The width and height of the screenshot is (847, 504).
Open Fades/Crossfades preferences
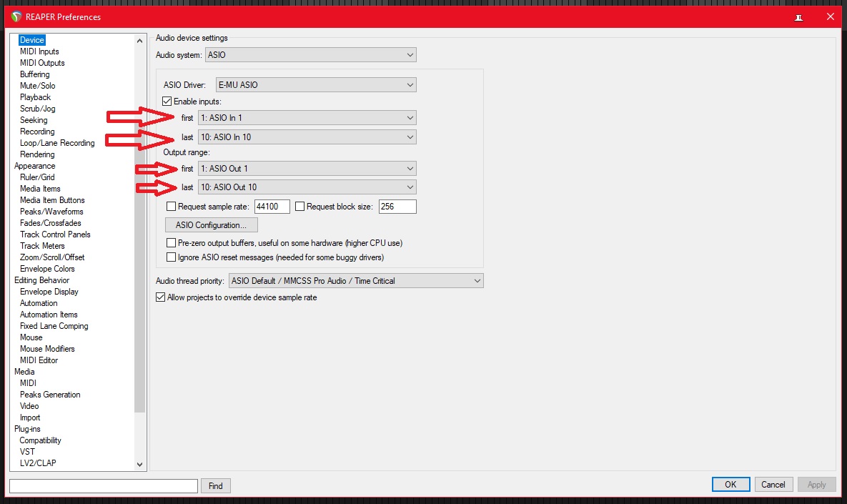pyautogui.click(x=50, y=222)
